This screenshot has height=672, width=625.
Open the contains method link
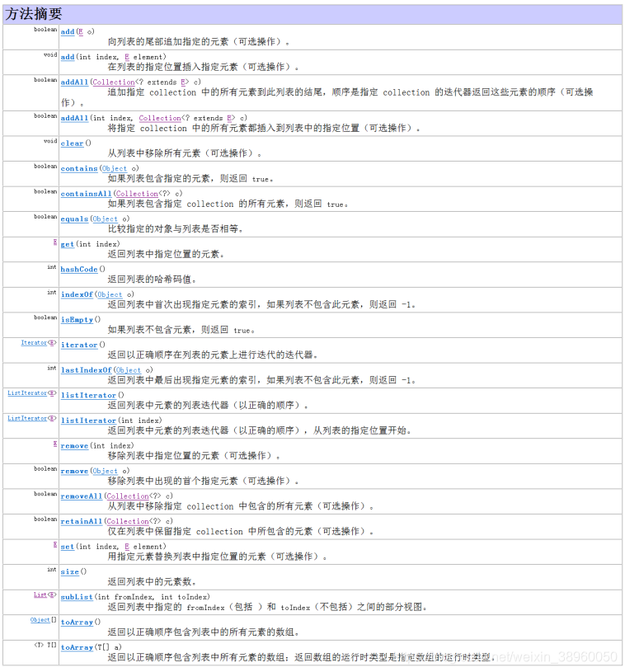(79, 168)
